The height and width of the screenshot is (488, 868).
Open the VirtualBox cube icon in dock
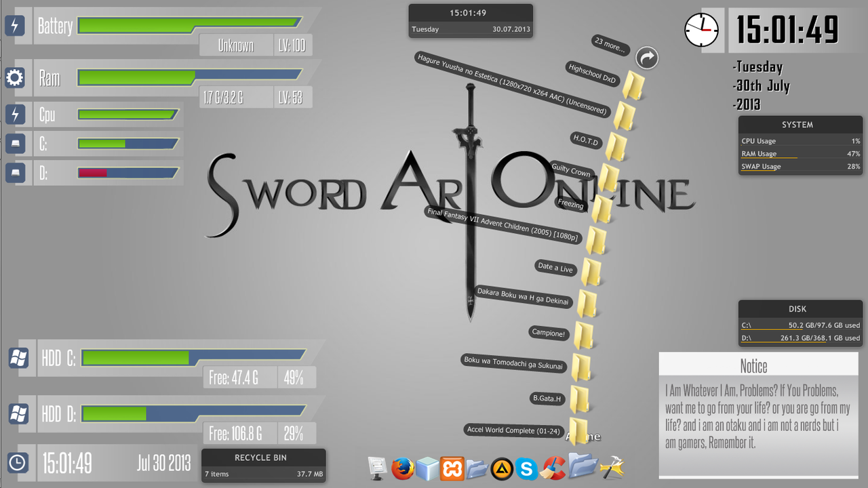click(x=427, y=468)
